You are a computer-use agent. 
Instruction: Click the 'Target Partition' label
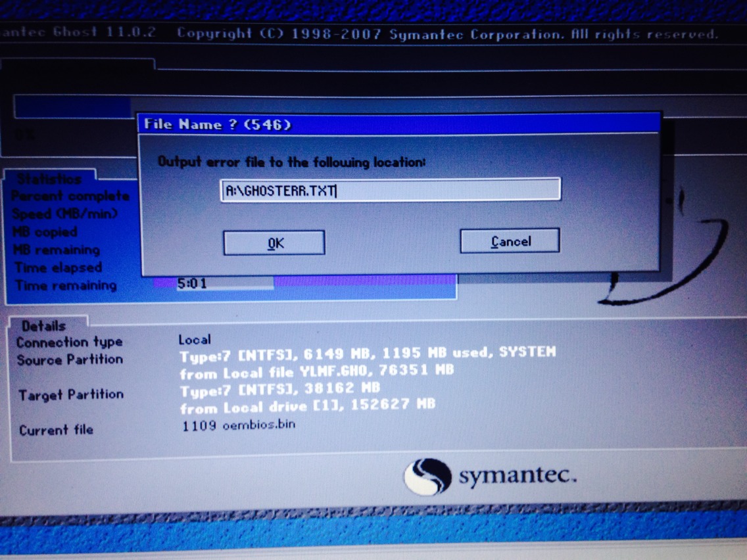(71, 395)
